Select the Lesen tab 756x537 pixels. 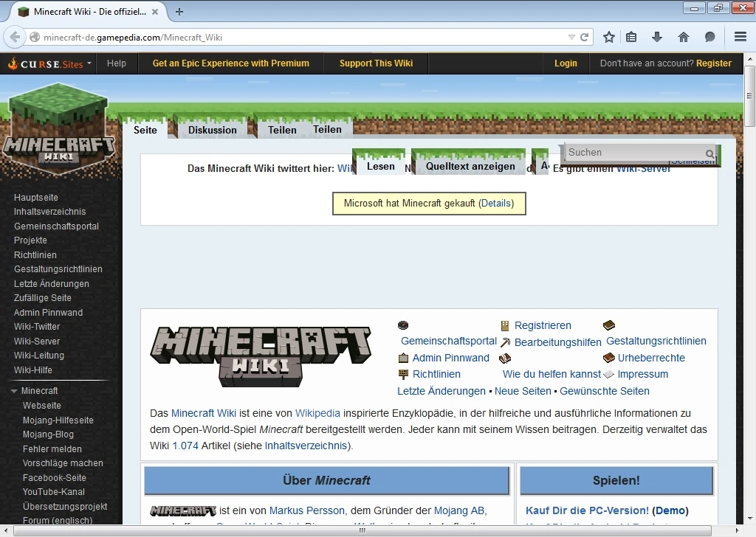380,166
